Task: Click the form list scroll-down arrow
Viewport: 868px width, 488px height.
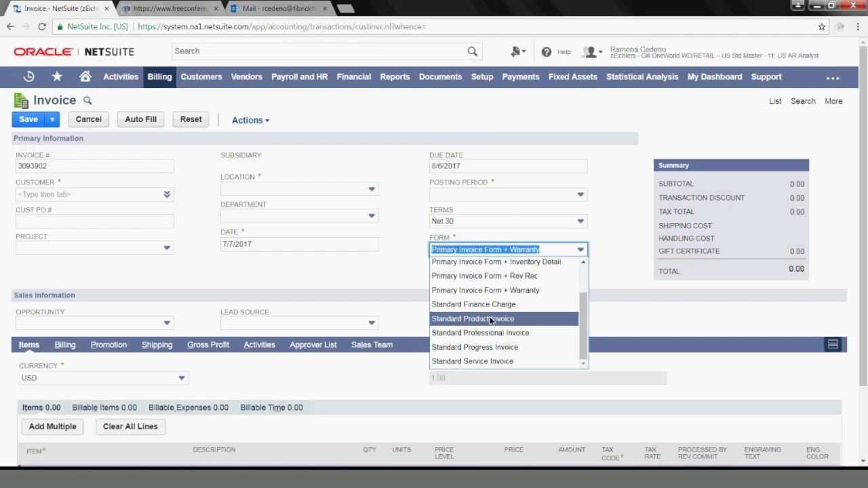Action: click(x=583, y=364)
